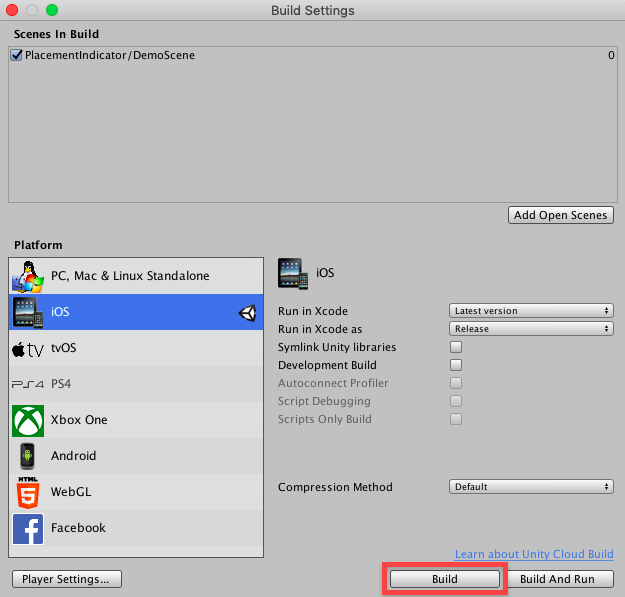The width and height of the screenshot is (625, 597).
Task: Select the Facebook platform row
Action: pos(136,528)
